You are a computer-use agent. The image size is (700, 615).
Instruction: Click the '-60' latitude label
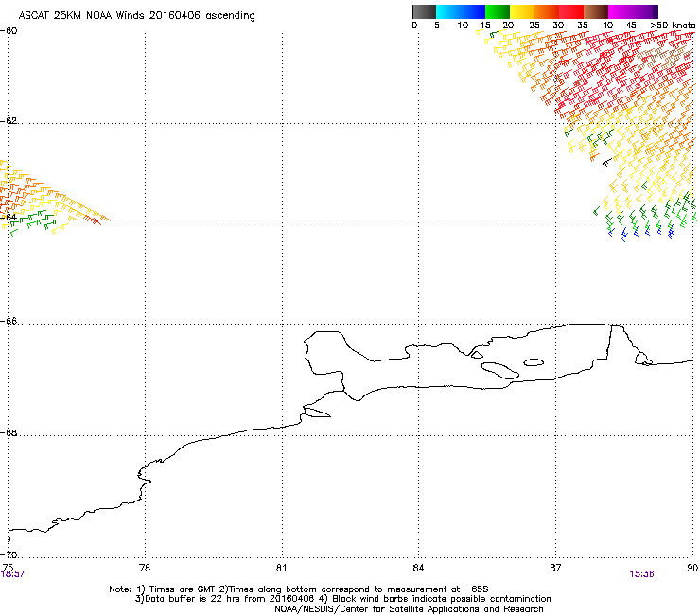tap(9, 31)
